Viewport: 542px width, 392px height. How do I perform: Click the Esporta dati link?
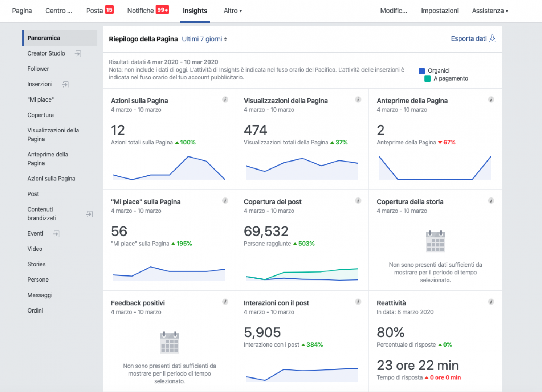[469, 38]
